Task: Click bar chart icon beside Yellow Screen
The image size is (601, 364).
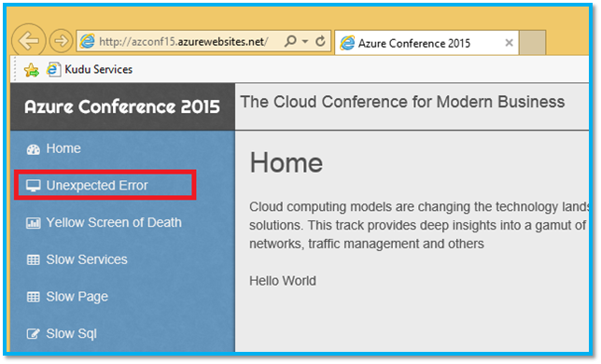Action: click(34, 223)
